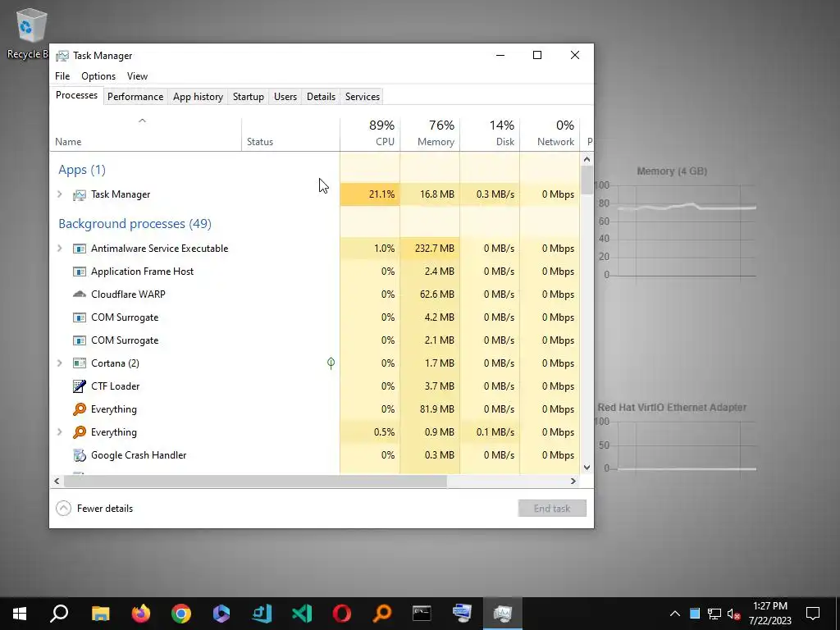Open the View menu
Image resolution: width=840 pixels, height=630 pixels.
coord(137,76)
